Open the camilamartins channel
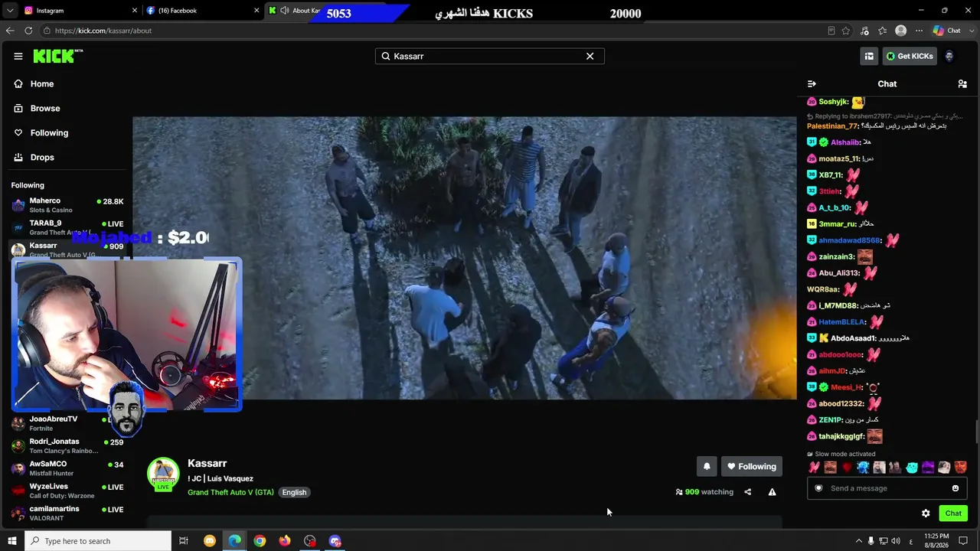Image resolution: width=980 pixels, height=551 pixels. tap(67, 513)
